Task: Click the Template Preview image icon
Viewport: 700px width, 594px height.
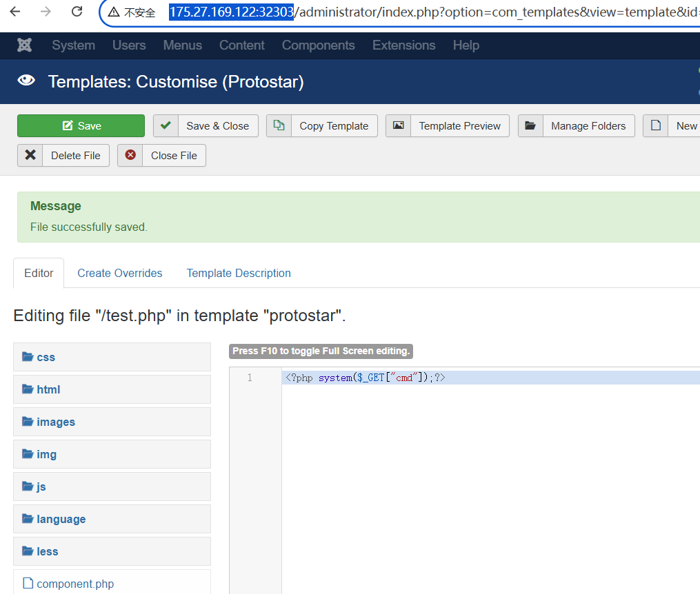Action: (x=398, y=125)
